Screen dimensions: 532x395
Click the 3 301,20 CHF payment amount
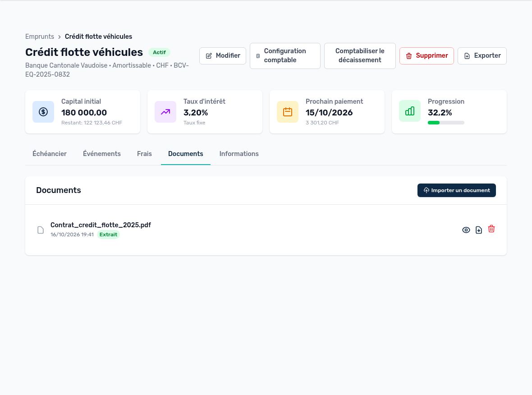click(x=322, y=123)
